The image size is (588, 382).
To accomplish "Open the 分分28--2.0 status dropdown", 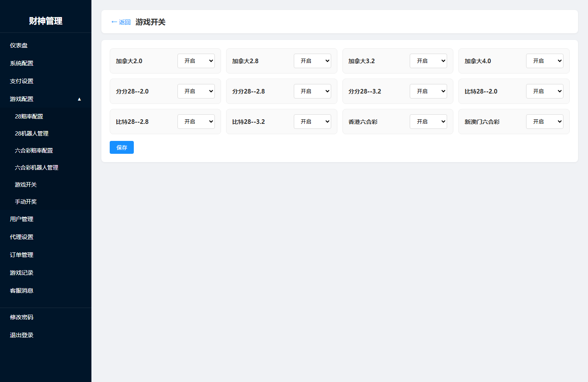I will click(196, 91).
